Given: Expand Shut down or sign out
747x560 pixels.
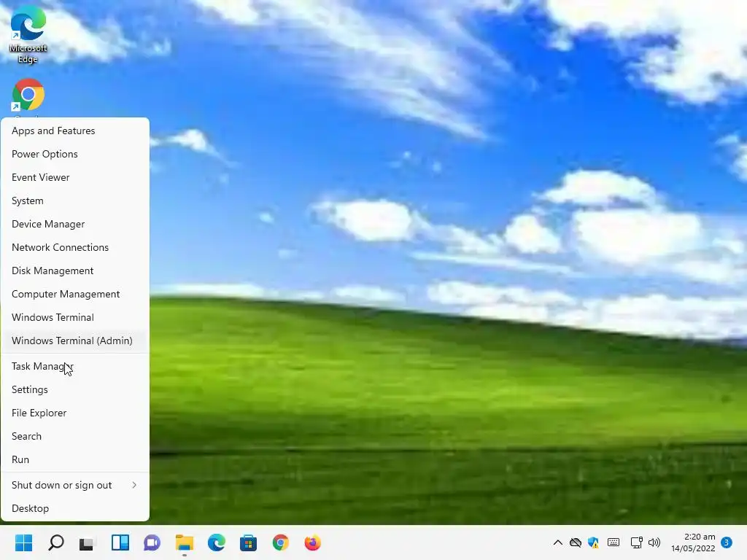Looking at the screenshot, I should (x=75, y=485).
